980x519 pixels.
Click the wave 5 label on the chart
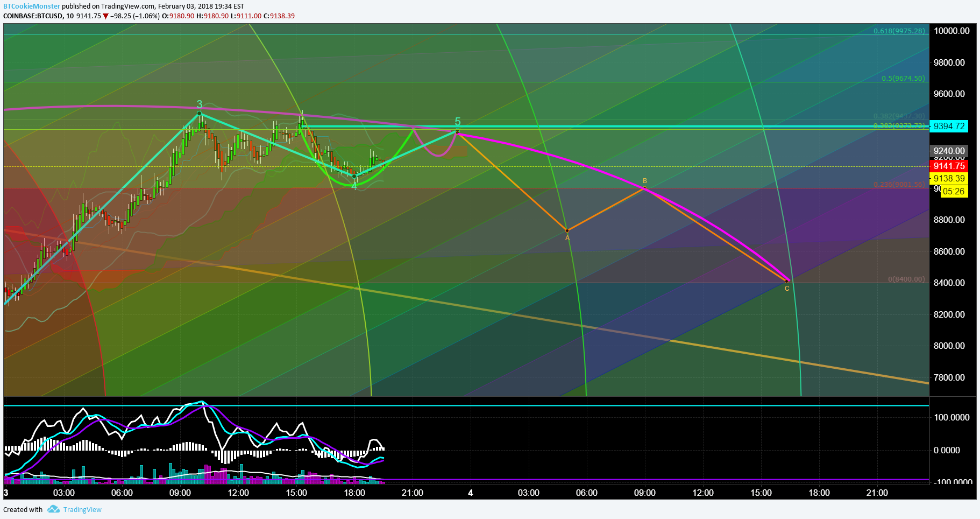pyautogui.click(x=458, y=122)
